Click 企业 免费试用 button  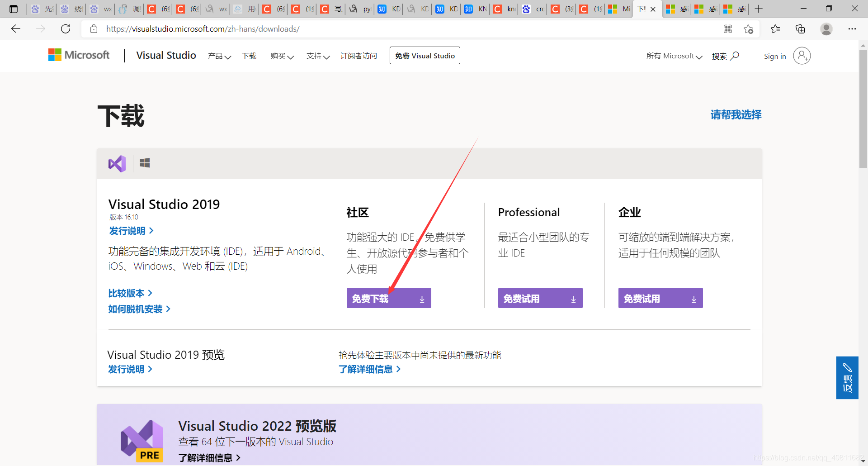point(660,298)
